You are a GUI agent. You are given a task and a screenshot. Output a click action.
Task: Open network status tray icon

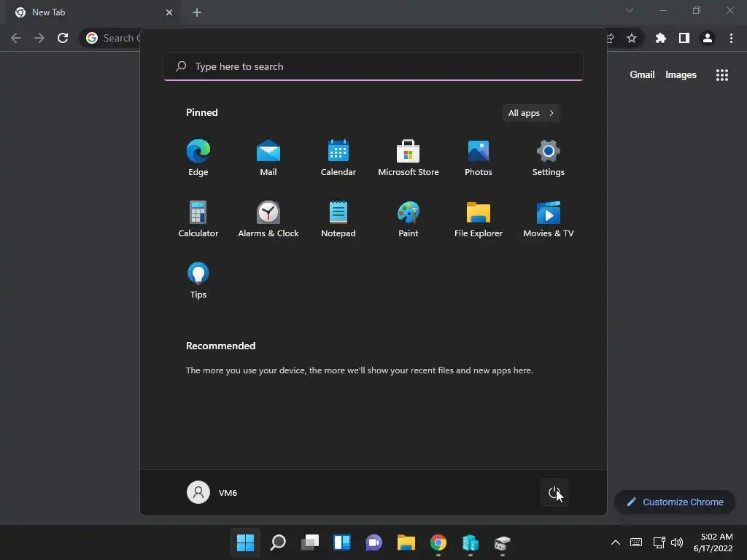pyautogui.click(x=659, y=542)
